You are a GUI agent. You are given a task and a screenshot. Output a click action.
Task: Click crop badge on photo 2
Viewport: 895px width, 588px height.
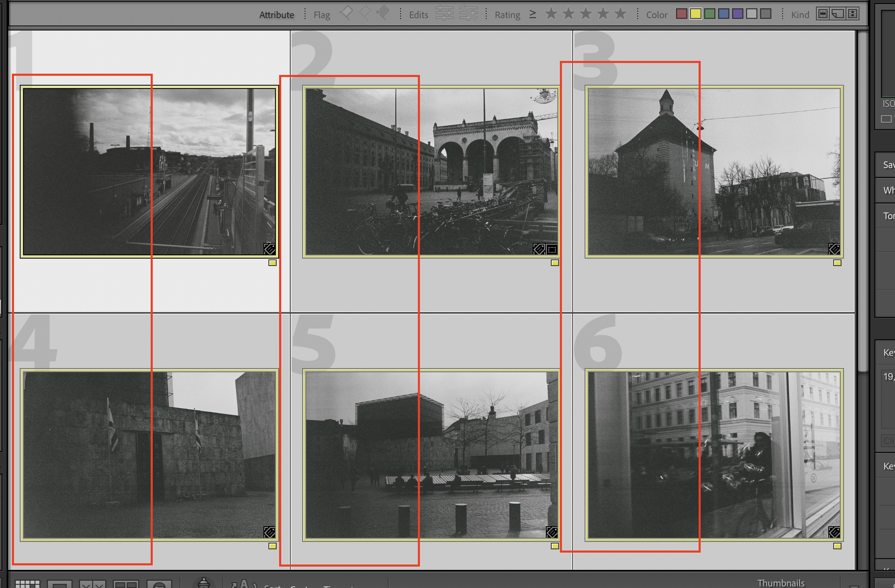(552, 249)
